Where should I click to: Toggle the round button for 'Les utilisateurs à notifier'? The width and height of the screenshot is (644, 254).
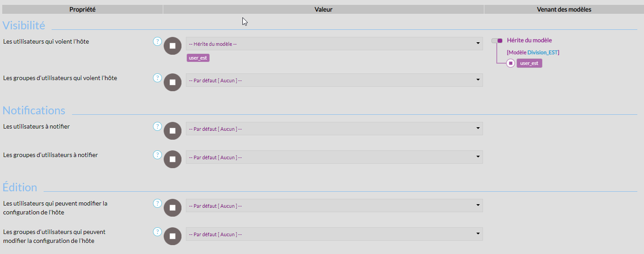pos(173,131)
